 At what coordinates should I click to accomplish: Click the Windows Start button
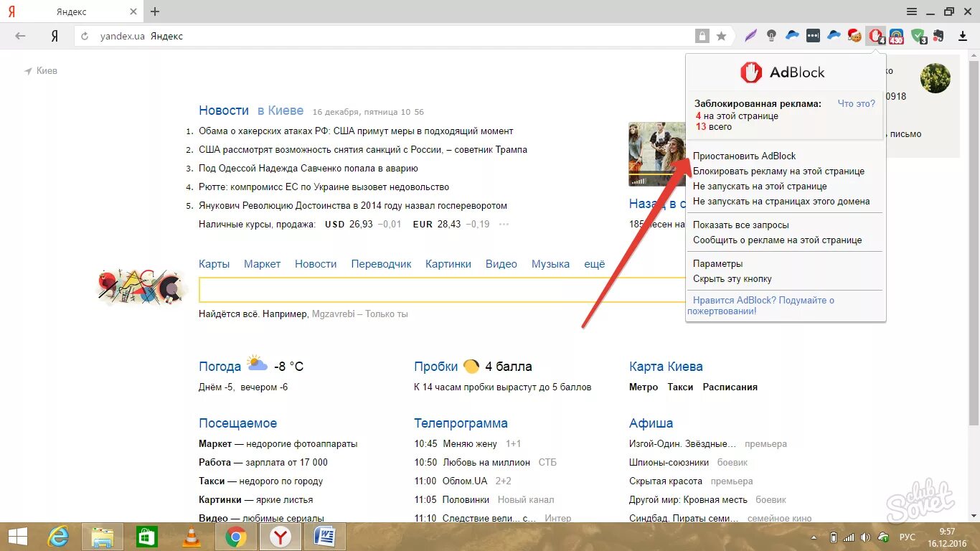click(17, 537)
